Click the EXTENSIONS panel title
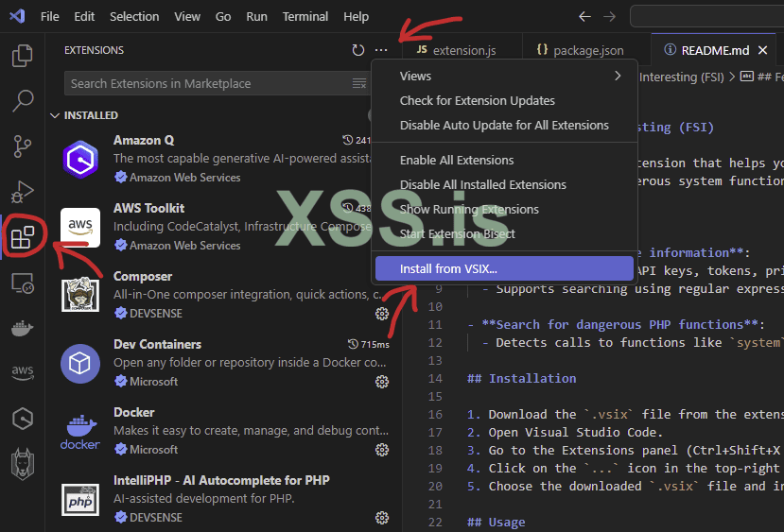The image size is (784, 532). pyautogui.click(x=94, y=50)
